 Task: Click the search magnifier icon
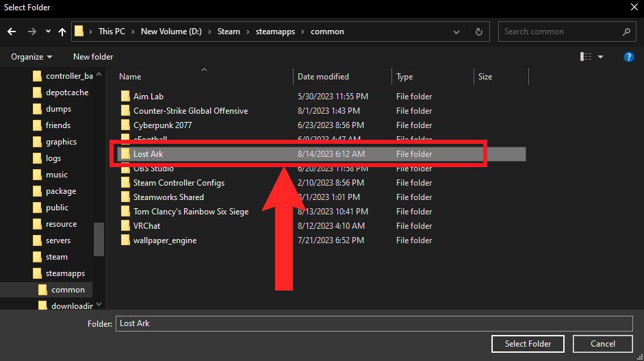pos(626,32)
